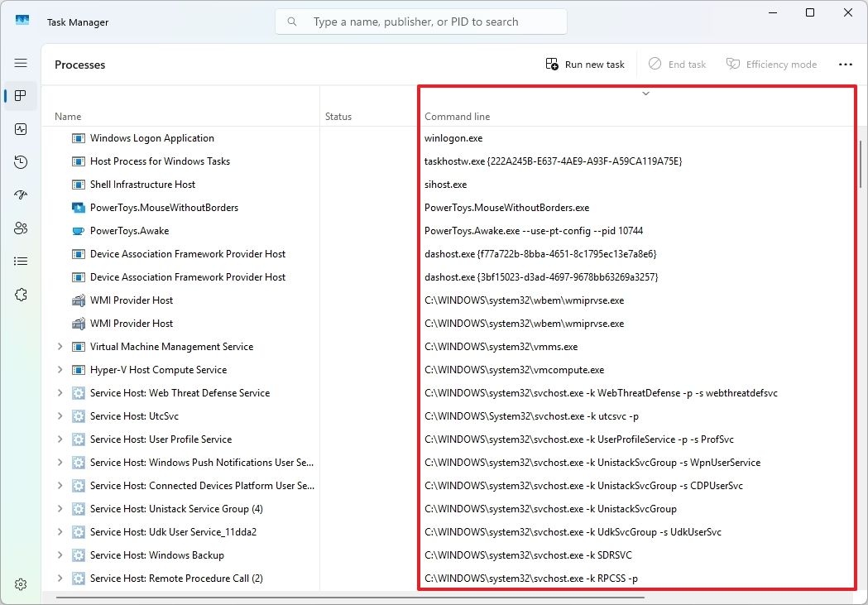This screenshot has width=868, height=605.
Task: Open the Services view in the sidebar
Action: 21,294
